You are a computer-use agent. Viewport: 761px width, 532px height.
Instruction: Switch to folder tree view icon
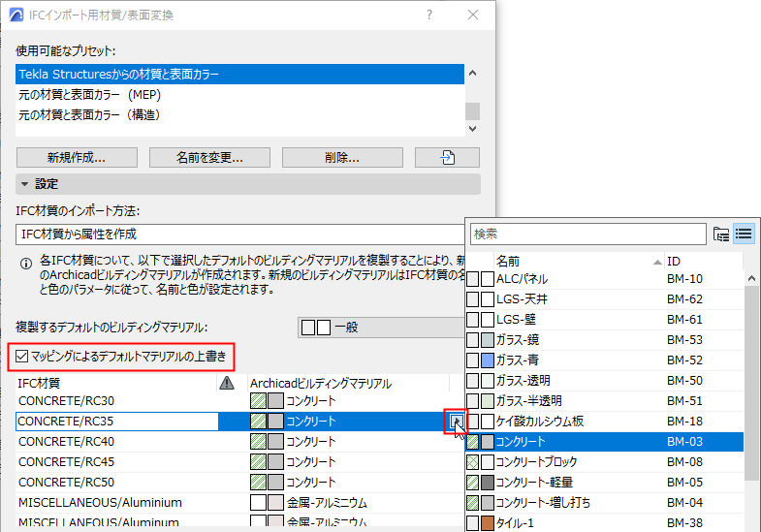tap(721, 235)
